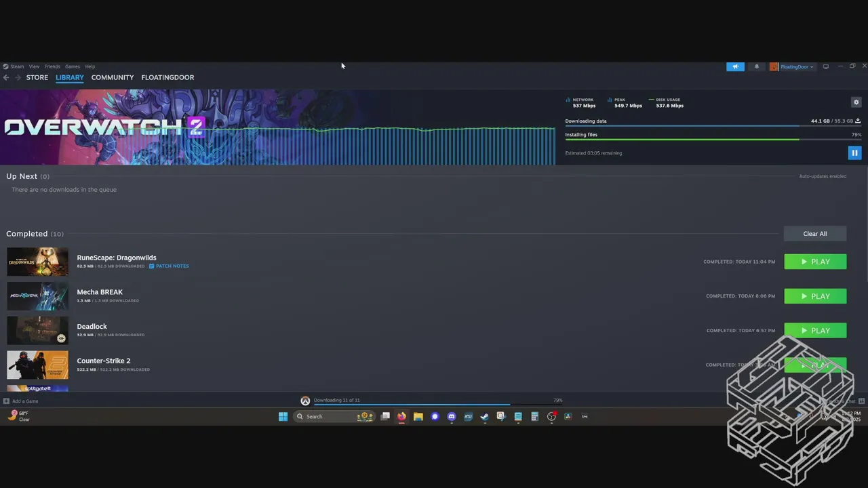868x488 pixels.
Task: Play RuneScape: Dragonwilds
Action: [x=815, y=262]
